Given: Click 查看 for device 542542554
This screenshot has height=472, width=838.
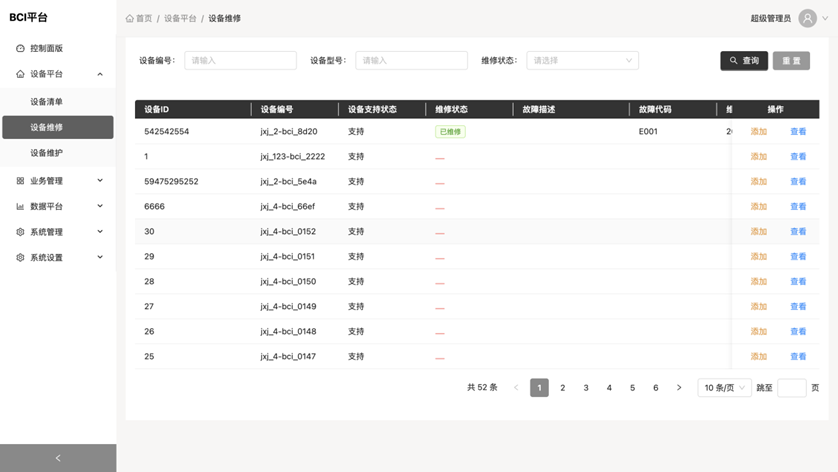Looking at the screenshot, I should (x=798, y=132).
